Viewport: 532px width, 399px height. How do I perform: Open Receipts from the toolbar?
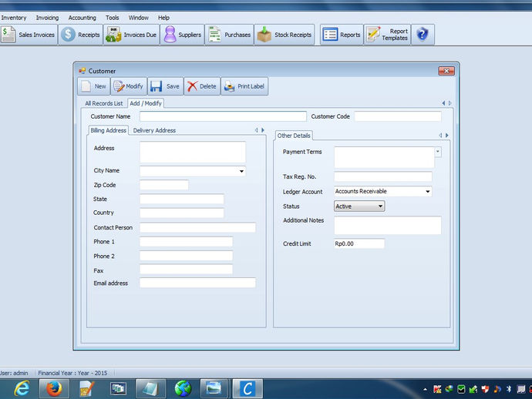[81, 35]
